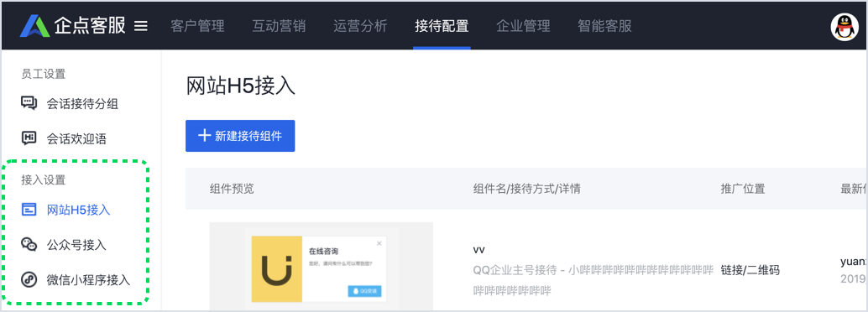868x312 pixels.
Task: Click the 企点客服 logo icon
Action: coord(35,25)
